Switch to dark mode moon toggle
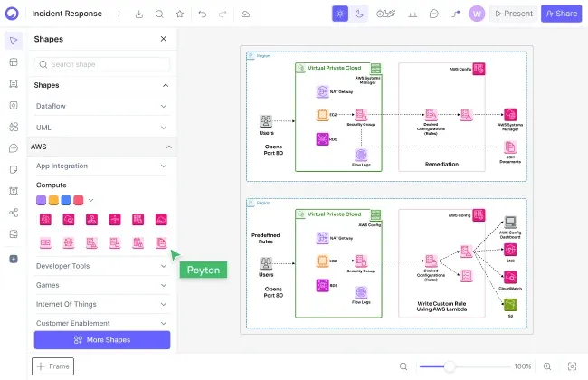This screenshot has height=380, width=588. (359, 14)
